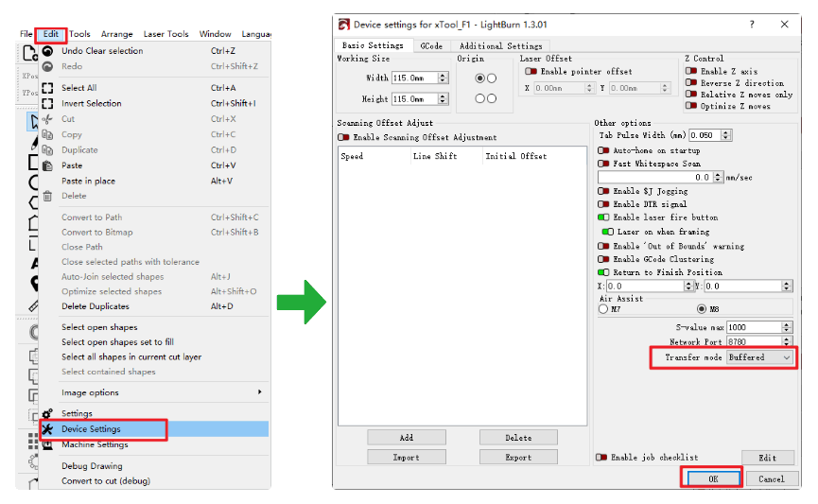Click Width spinner arrows
Viewport: 818px width, 504px height.
[x=443, y=78]
